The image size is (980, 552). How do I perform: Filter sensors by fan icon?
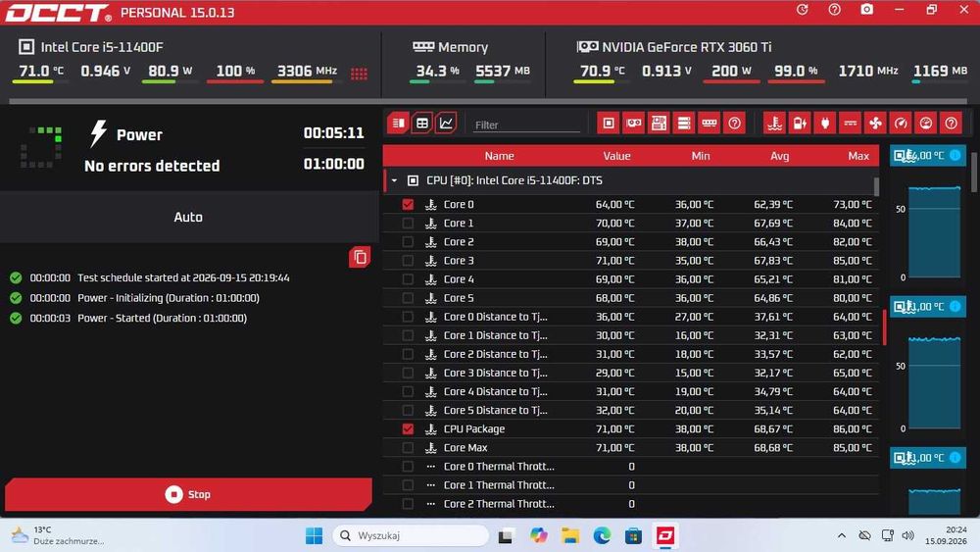click(875, 124)
